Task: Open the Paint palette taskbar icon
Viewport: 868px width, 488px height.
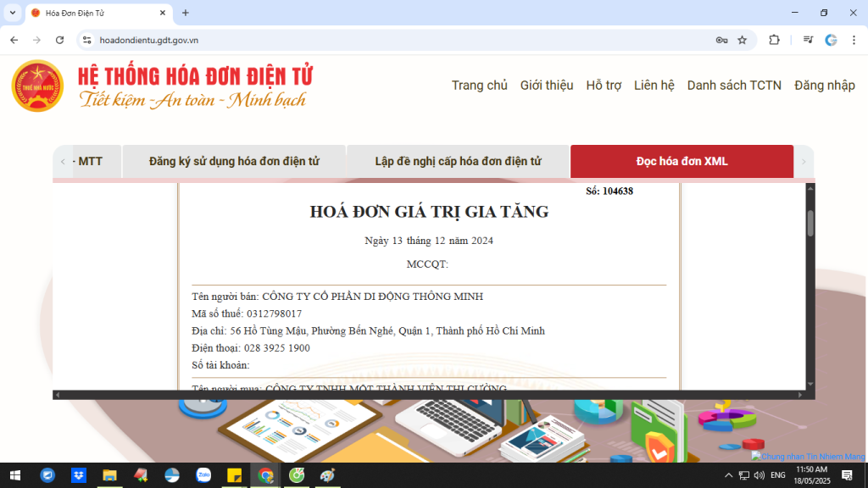Action: (x=328, y=475)
